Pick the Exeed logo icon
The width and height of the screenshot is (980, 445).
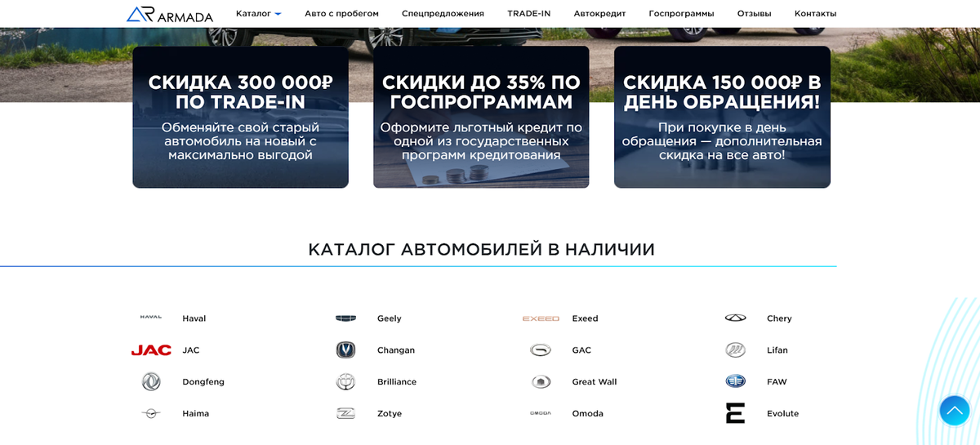[x=541, y=318]
